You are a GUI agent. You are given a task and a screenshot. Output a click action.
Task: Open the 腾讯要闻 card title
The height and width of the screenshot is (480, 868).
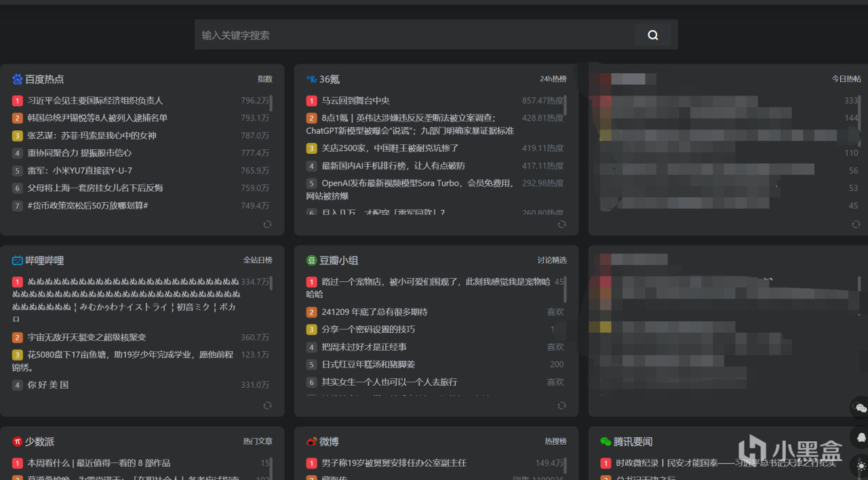tap(633, 441)
